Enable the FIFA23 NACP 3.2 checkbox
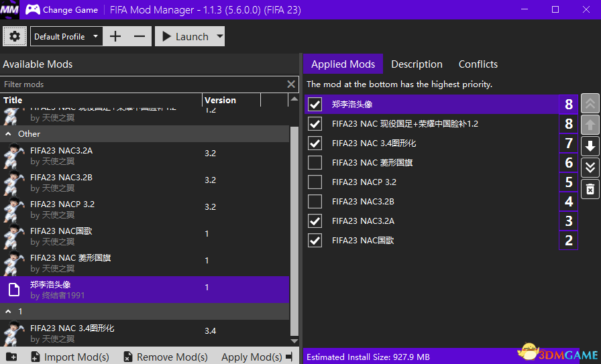601x364 pixels. click(315, 182)
